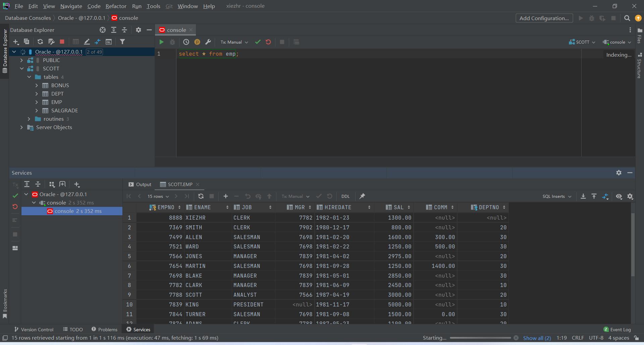Viewport: 644px width, 345px height.
Task: Export data download icon in results
Action: click(x=583, y=196)
